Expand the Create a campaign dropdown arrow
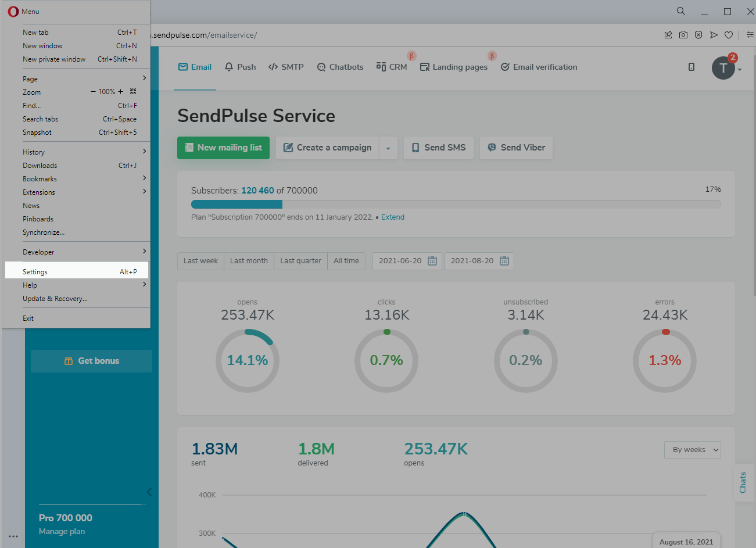The width and height of the screenshot is (756, 548). (388, 148)
